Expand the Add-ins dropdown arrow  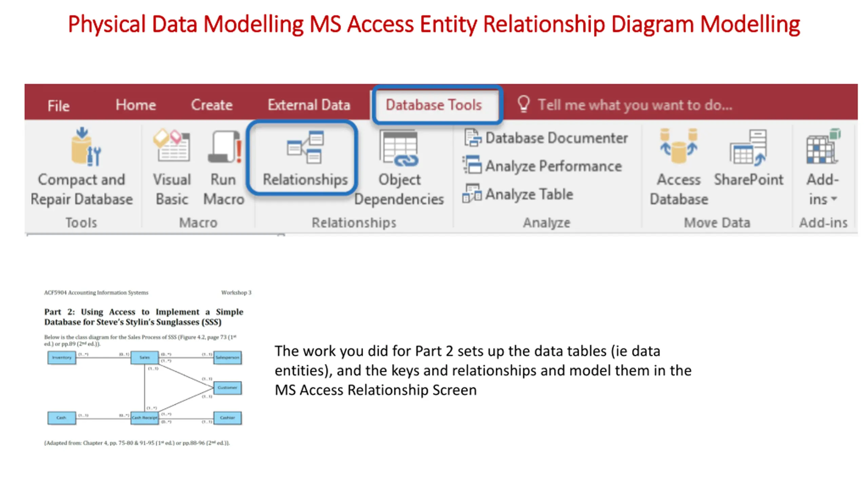tap(834, 199)
